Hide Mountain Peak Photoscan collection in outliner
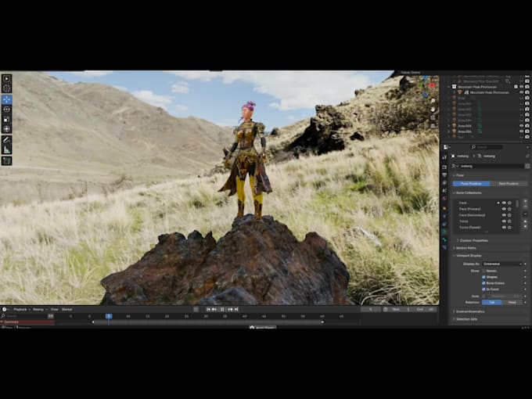 point(522,87)
